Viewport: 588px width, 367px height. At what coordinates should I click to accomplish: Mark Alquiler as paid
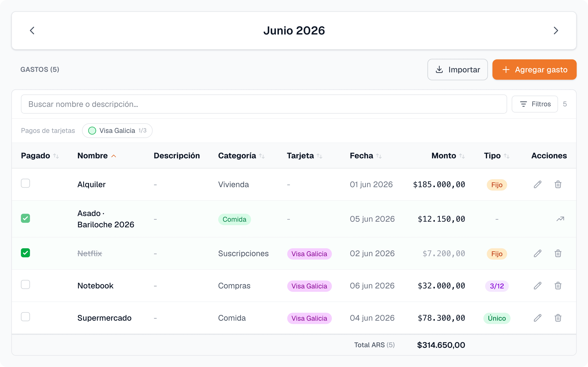coord(25,183)
